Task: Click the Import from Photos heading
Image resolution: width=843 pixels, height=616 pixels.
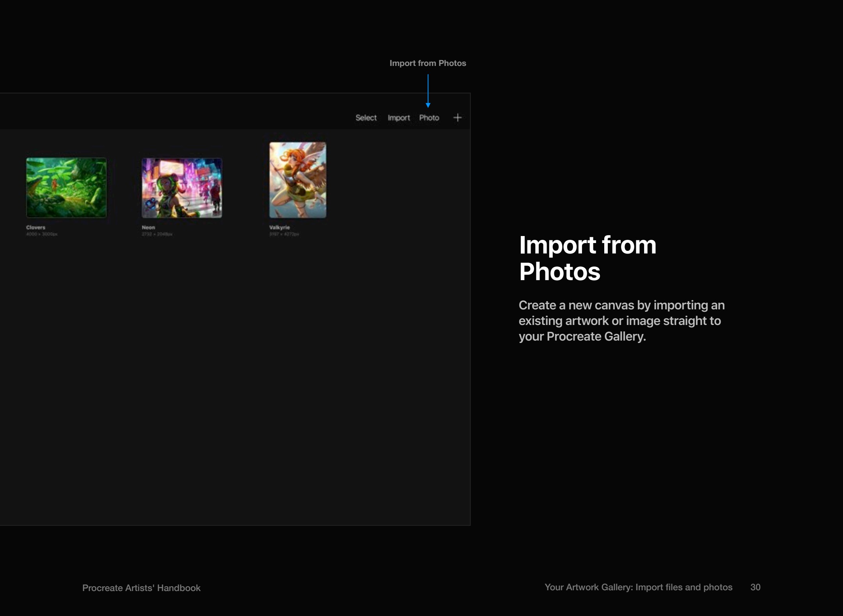Action: pos(588,257)
